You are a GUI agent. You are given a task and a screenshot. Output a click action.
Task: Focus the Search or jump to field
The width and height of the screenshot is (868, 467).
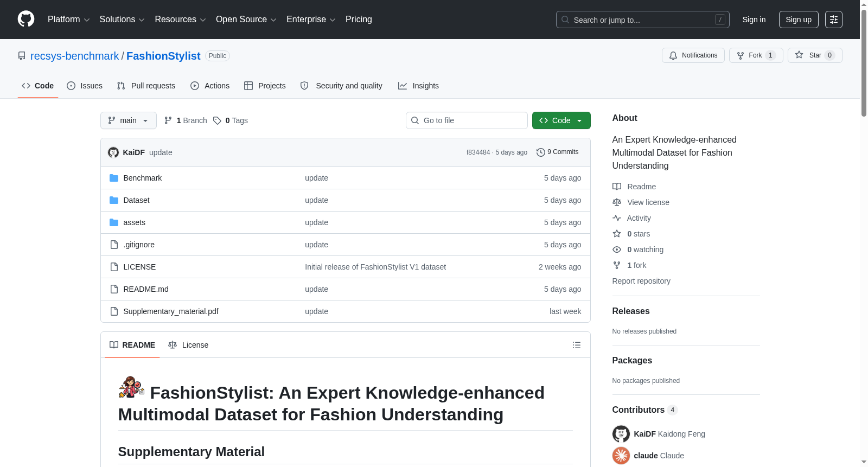pos(643,20)
